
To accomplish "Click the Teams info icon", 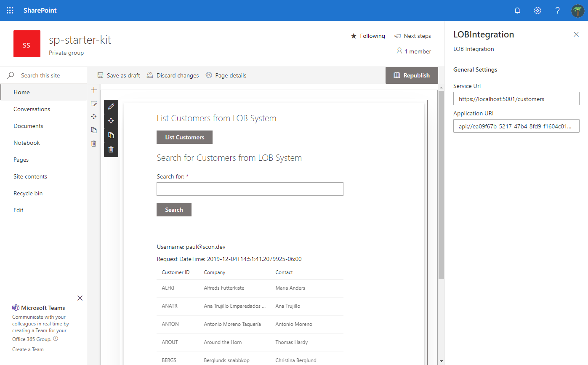I will pos(56,338).
